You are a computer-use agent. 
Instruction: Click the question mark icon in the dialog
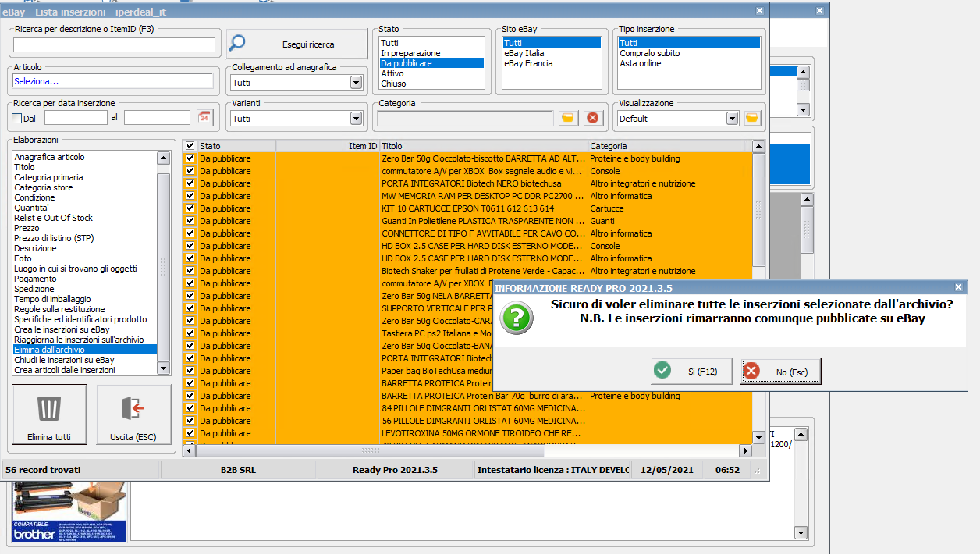(517, 318)
